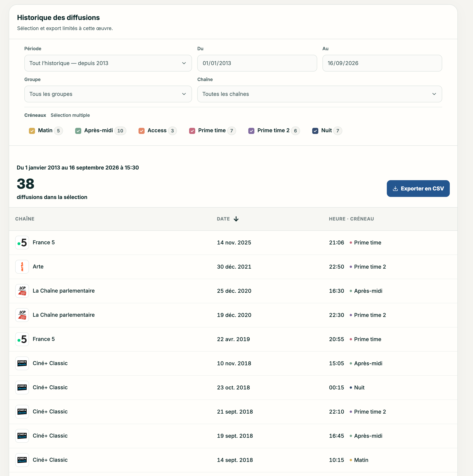Sort by the CHAÎNE column header
This screenshot has width=473, height=476.
pos(25,219)
